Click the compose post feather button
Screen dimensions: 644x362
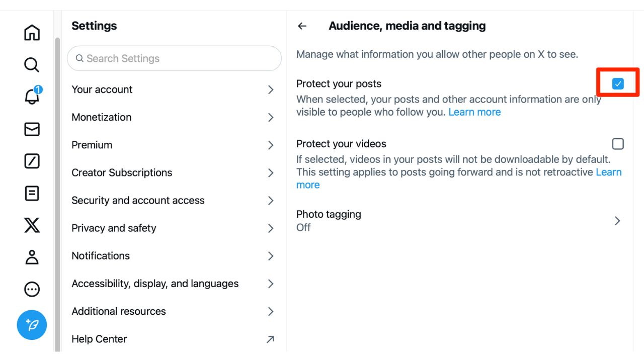(x=32, y=325)
